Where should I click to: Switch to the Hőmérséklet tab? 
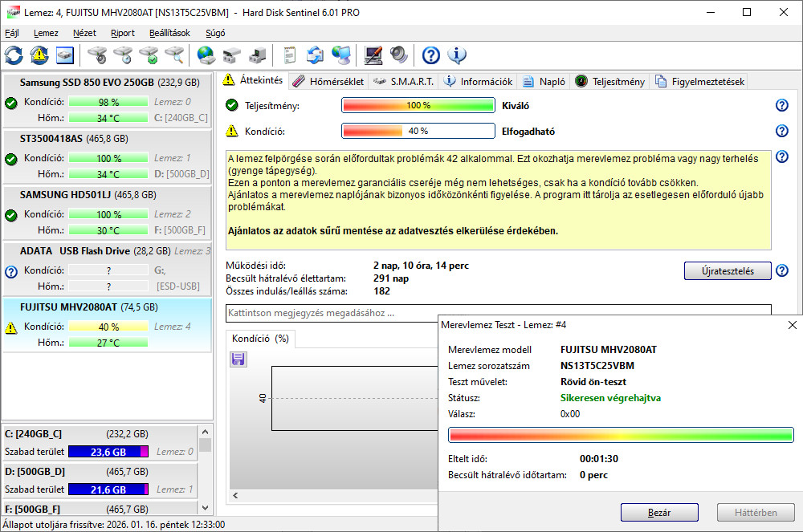pos(328,81)
